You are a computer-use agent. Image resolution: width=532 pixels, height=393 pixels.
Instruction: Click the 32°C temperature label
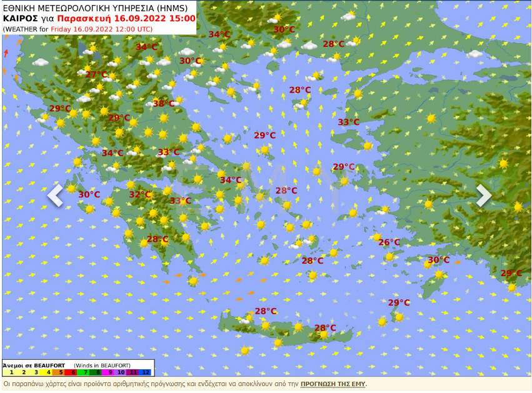140,195
